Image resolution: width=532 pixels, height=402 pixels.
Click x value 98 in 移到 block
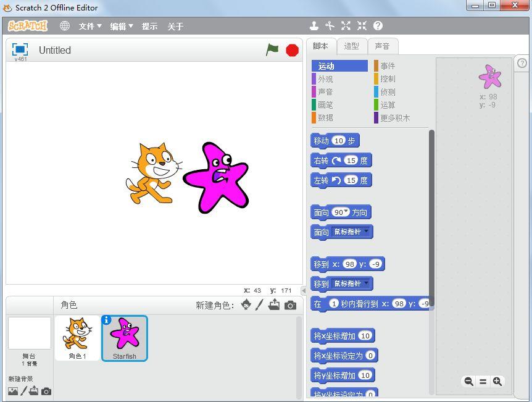pyautogui.click(x=349, y=264)
